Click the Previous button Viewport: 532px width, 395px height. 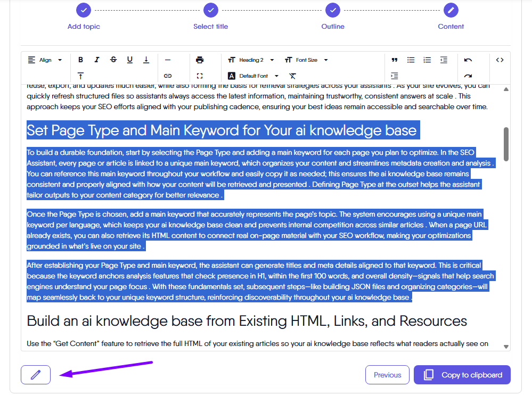click(x=387, y=375)
